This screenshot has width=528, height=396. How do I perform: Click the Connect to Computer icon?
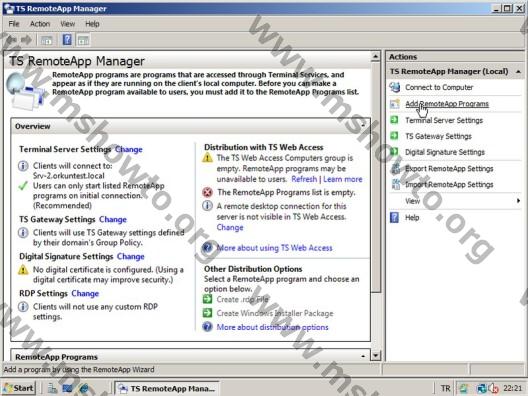pyautogui.click(x=395, y=87)
